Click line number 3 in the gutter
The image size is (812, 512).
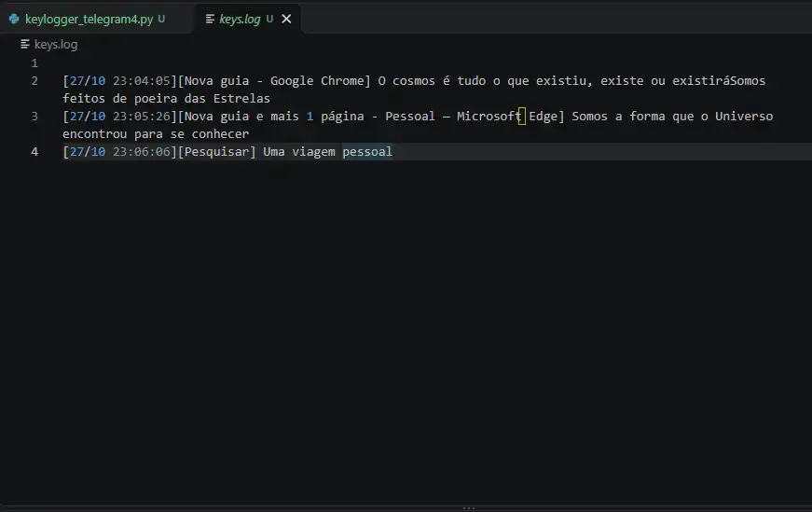pos(34,116)
